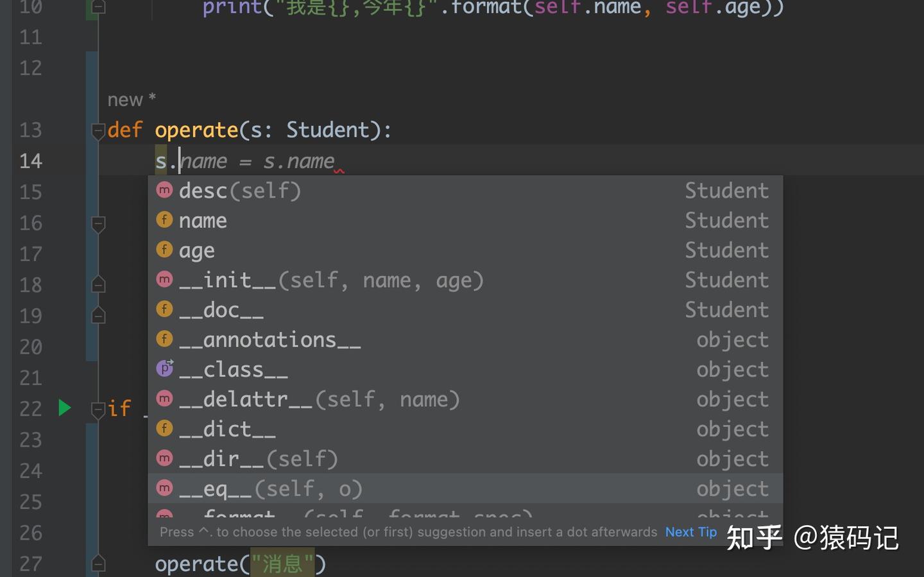
Task: Collapse the if block on line 22
Action: click(98, 411)
